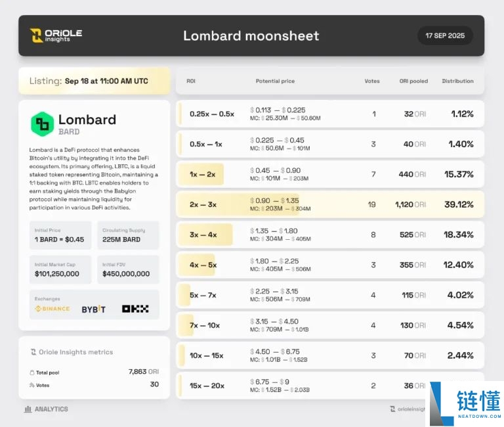Select the 10x — 15x ROI label
This screenshot has width=504, height=427.
coord(206,356)
